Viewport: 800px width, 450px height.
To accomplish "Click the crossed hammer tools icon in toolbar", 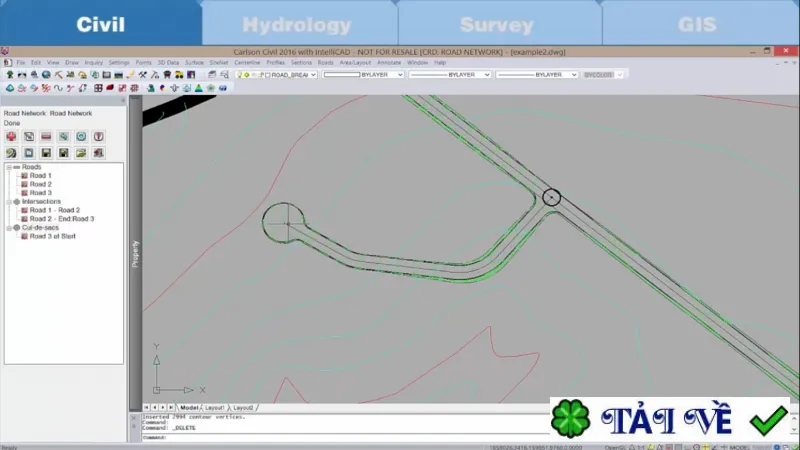I will coord(142,74).
